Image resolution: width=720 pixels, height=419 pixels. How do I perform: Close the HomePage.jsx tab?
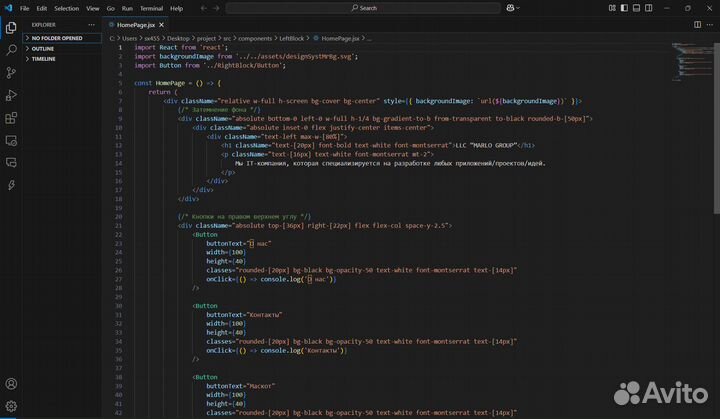pos(161,25)
